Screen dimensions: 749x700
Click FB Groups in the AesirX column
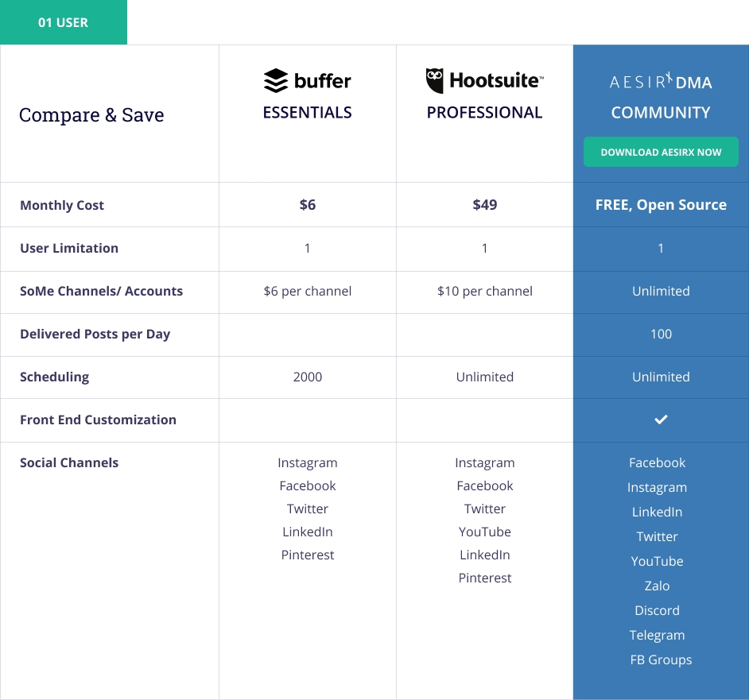tap(661, 660)
